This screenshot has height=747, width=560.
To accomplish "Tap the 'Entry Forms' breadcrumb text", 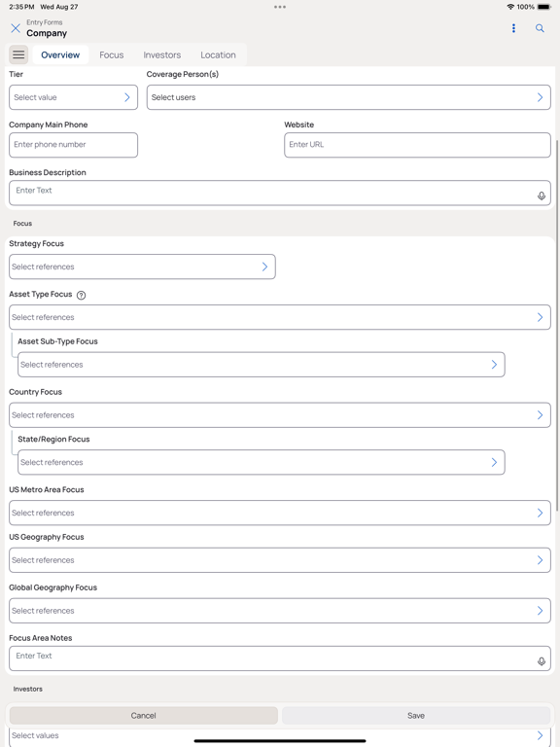I will (x=45, y=22).
